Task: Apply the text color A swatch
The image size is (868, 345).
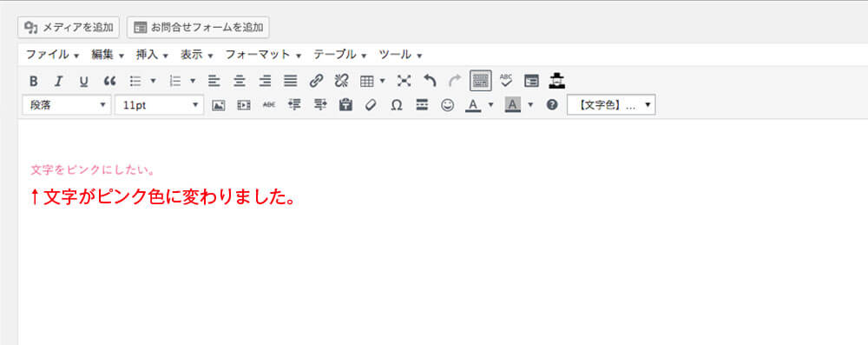Action: (x=473, y=105)
